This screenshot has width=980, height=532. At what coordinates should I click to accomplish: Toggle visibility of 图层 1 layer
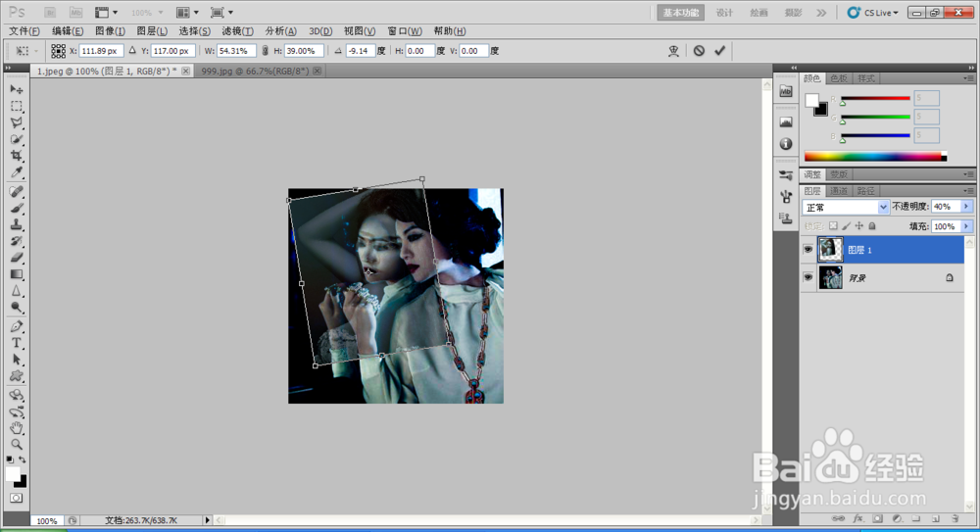808,250
